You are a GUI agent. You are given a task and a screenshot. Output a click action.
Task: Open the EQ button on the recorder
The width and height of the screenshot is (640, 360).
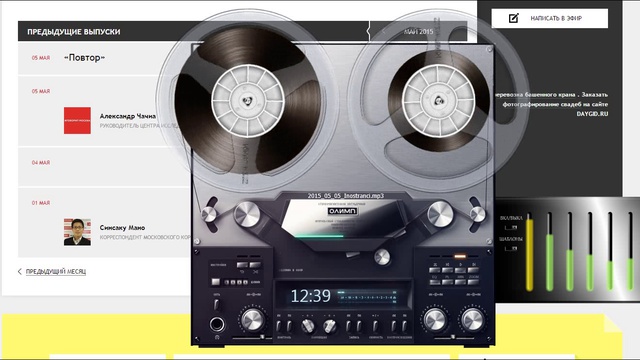(x=435, y=282)
